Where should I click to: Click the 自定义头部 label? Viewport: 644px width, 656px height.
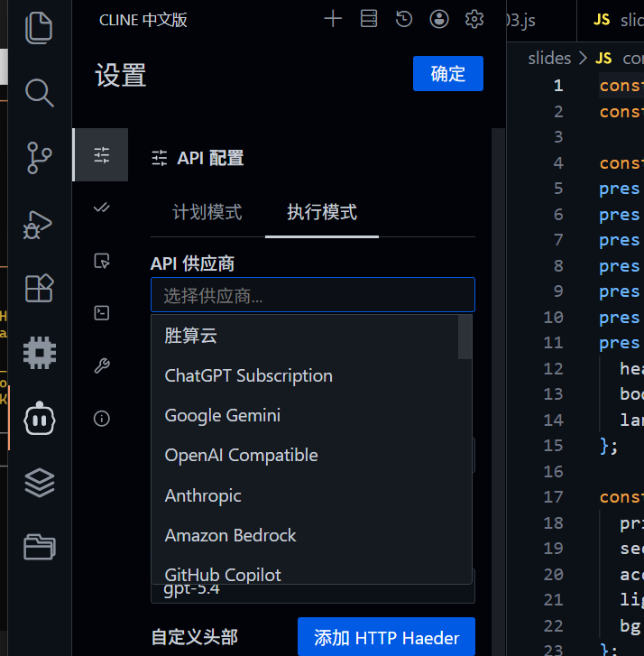tap(195, 637)
